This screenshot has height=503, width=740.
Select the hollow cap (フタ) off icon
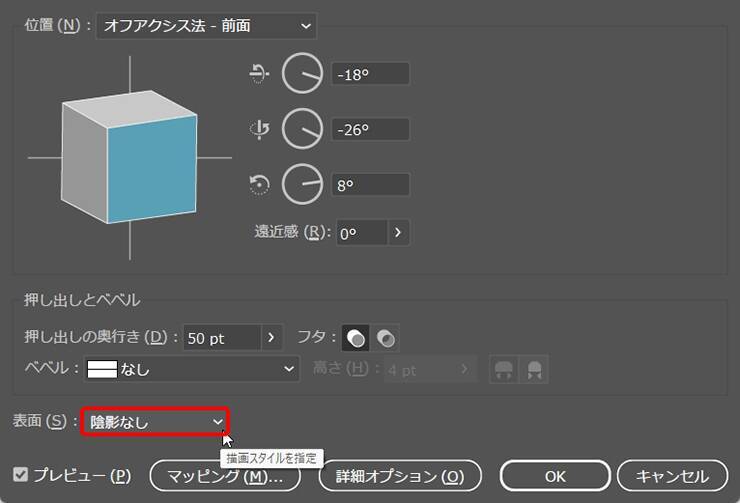(385, 338)
